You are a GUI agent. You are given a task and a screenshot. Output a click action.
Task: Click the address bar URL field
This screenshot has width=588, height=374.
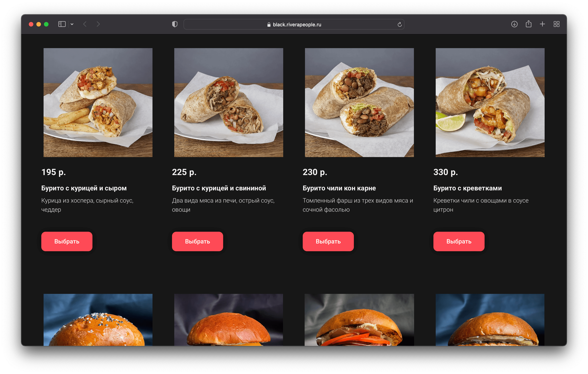point(294,23)
